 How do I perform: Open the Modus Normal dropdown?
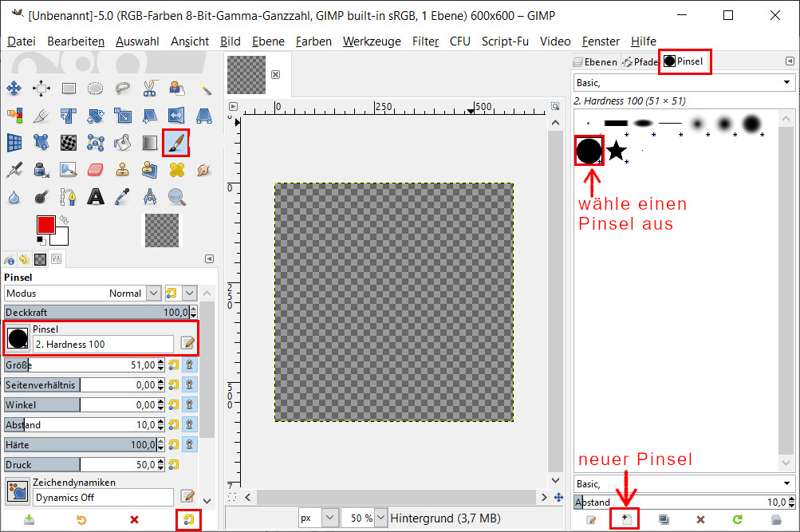(x=83, y=294)
